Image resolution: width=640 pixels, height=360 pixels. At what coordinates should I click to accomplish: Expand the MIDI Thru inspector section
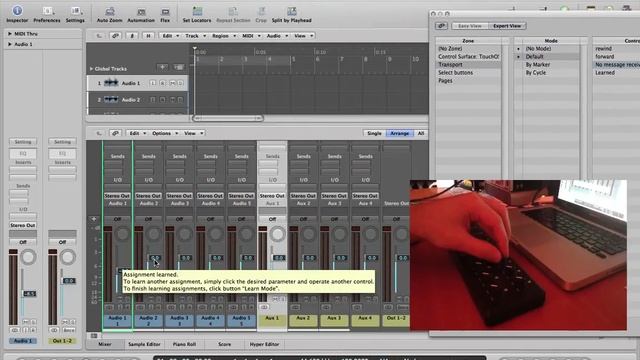click(x=9, y=34)
